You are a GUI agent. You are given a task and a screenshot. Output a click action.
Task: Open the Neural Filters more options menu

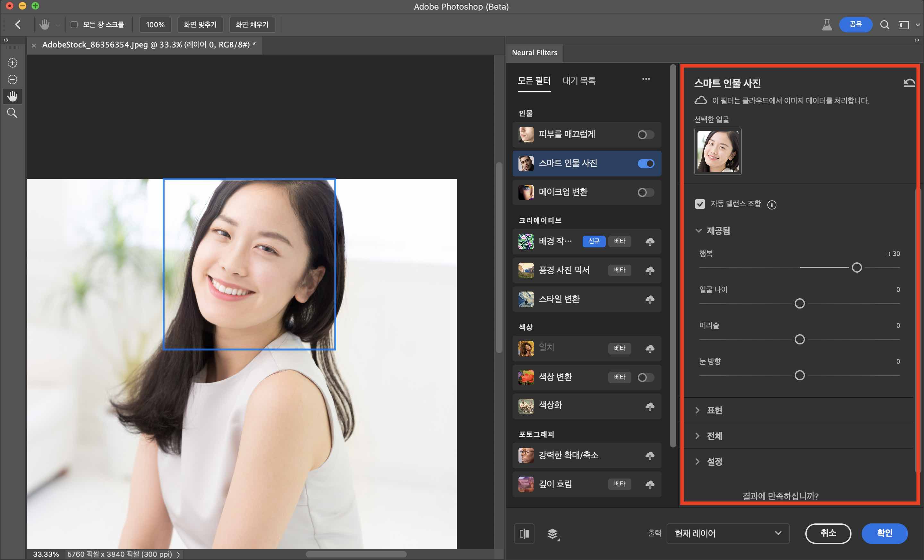tap(646, 79)
